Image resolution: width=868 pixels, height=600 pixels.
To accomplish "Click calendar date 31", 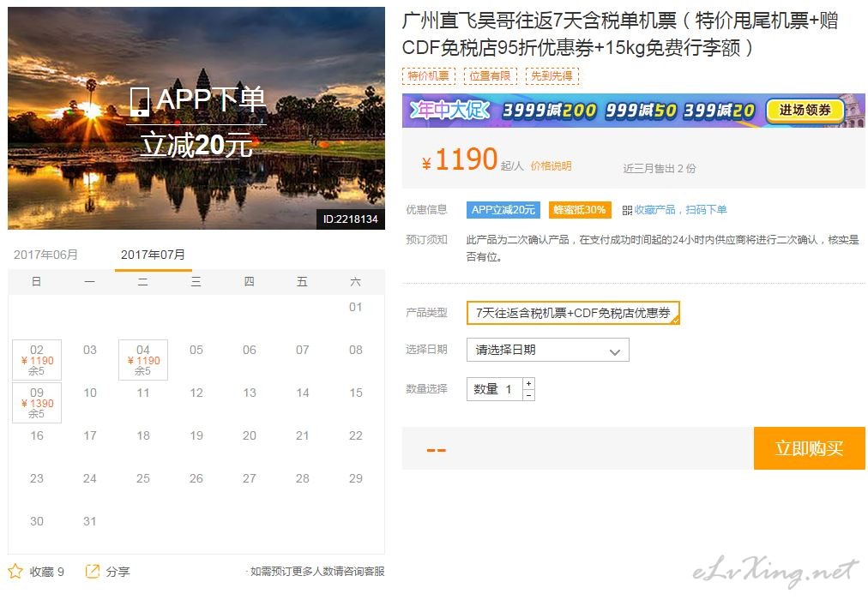I will pos(90,521).
